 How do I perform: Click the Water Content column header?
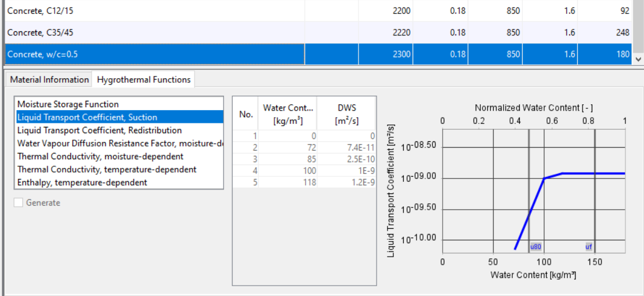288,114
